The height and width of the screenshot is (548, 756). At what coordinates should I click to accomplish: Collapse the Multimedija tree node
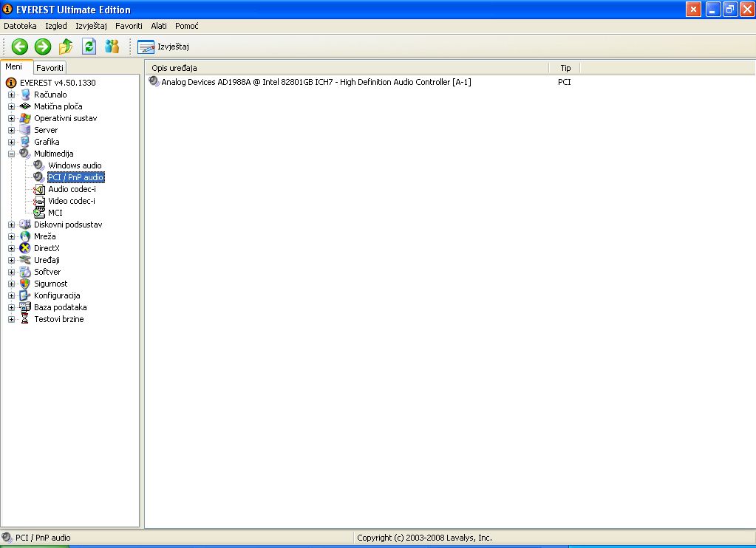tap(12, 154)
